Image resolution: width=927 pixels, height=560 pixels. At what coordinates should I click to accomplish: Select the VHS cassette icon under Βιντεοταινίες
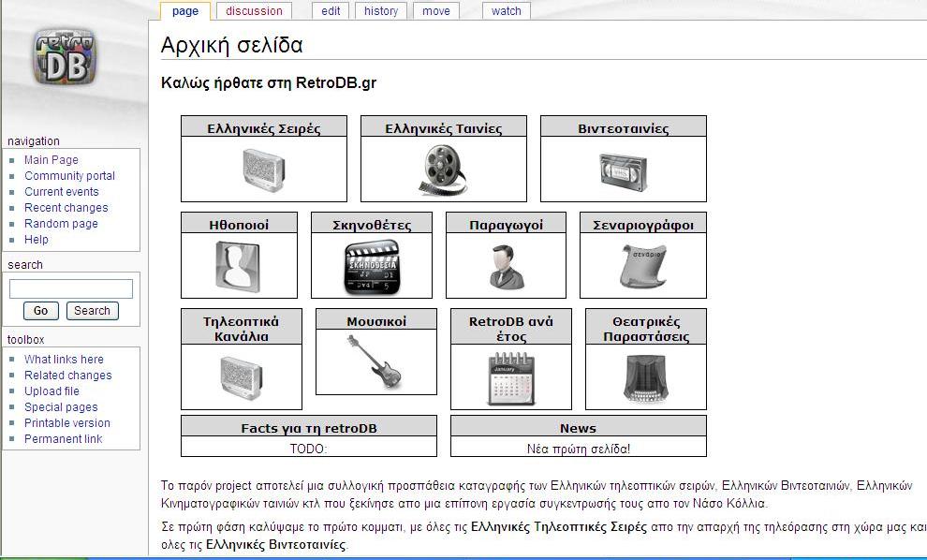click(x=623, y=170)
